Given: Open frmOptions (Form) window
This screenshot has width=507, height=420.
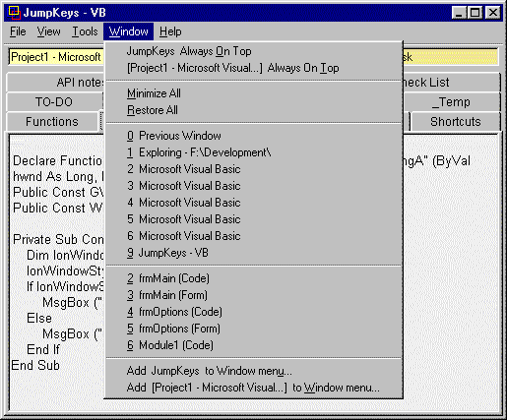Looking at the screenshot, I should point(254,329).
